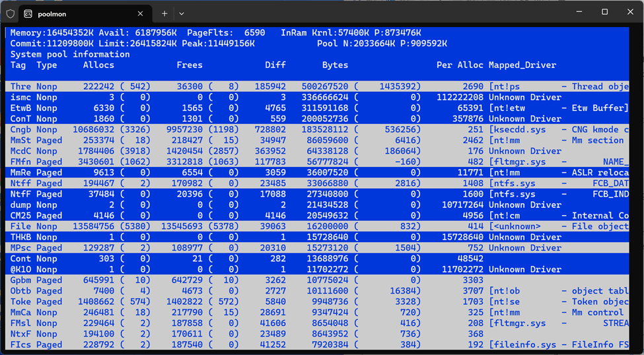Click the CM25 tag row
This screenshot has height=355, width=644.
pyautogui.click(x=317, y=216)
